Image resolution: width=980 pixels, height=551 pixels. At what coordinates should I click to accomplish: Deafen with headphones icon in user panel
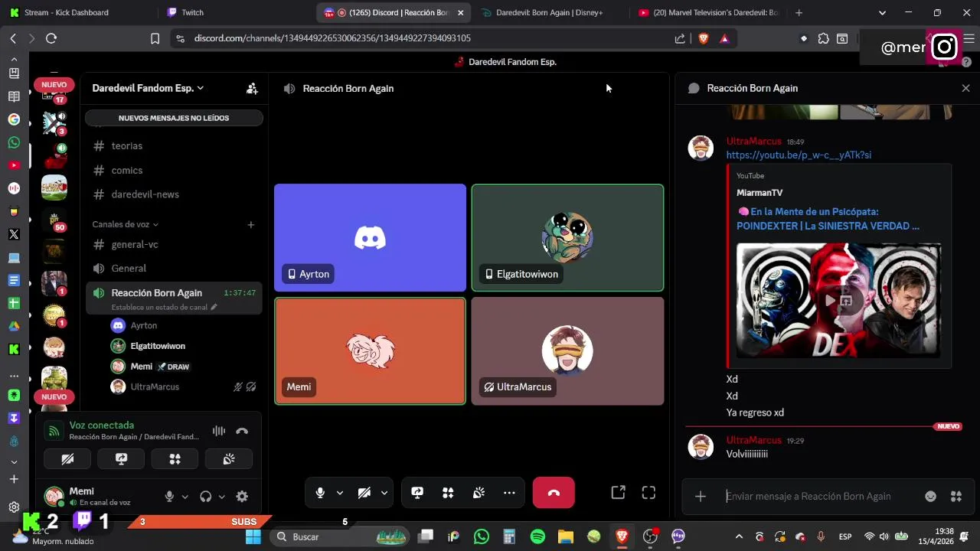tap(205, 497)
